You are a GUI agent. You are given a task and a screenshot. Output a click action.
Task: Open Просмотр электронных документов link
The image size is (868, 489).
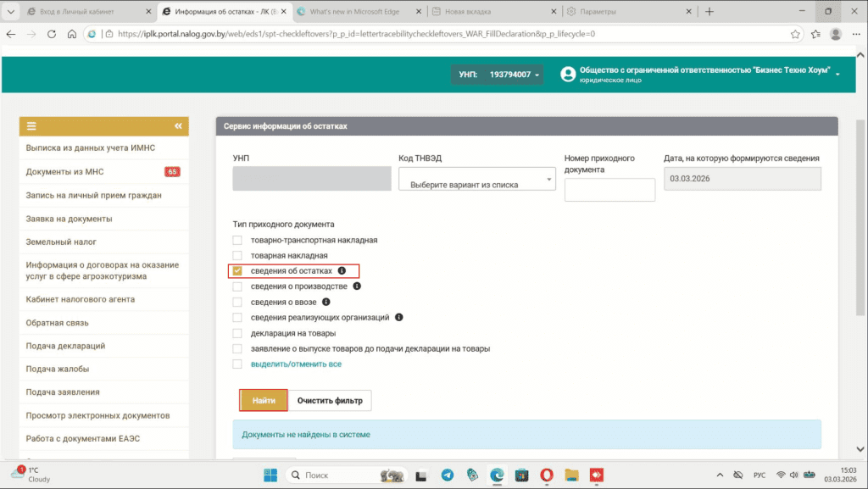tap(103, 415)
